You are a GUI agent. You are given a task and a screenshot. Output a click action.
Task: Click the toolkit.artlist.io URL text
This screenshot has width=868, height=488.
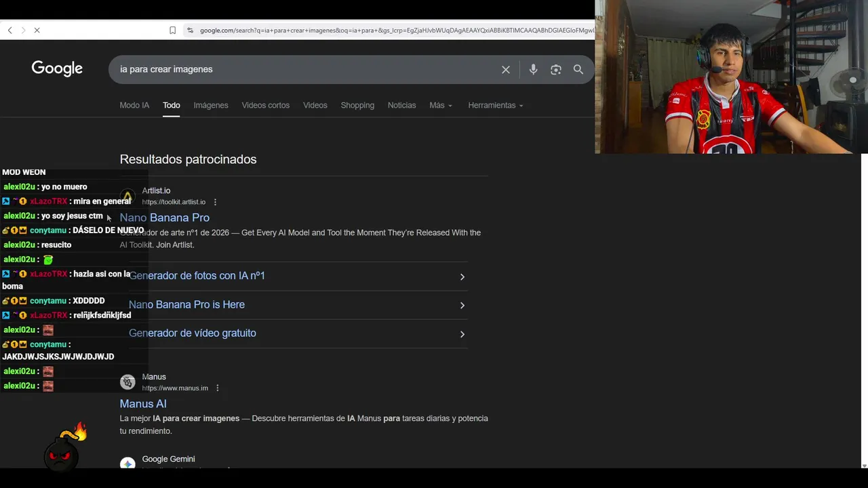point(174,202)
